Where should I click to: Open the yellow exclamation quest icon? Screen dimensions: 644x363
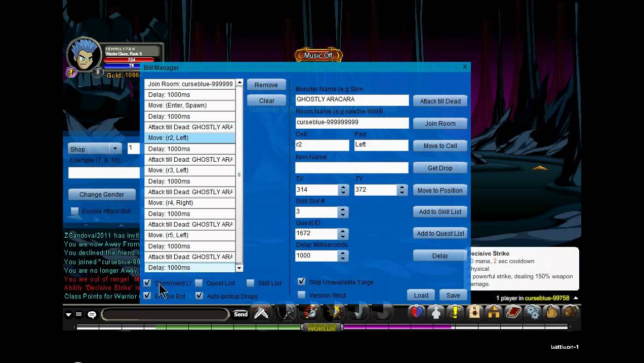[455, 313]
